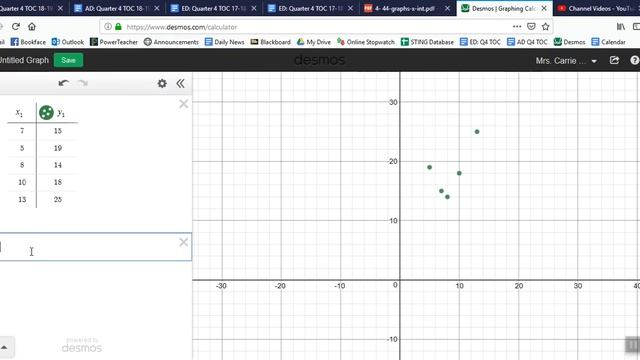Open the STING Database bookmark

coord(427,42)
